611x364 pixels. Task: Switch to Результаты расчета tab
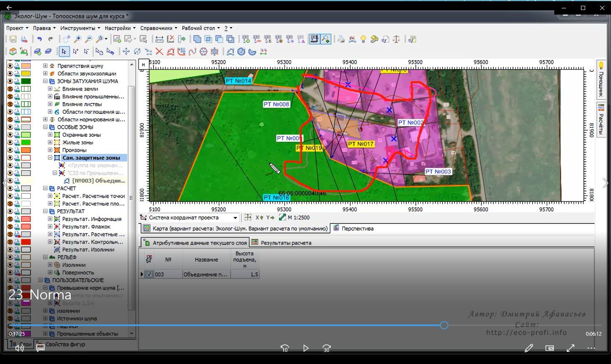pyautogui.click(x=286, y=243)
